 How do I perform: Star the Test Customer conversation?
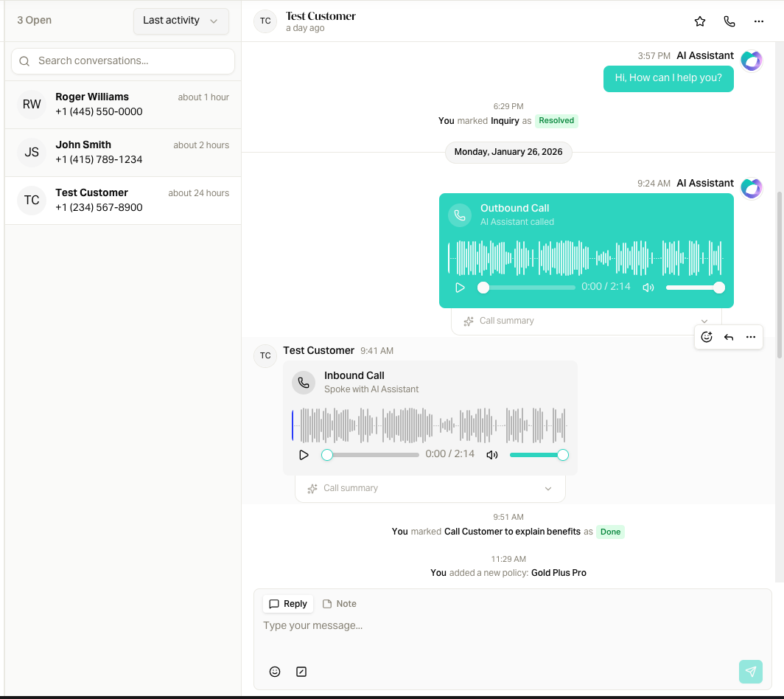coord(699,21)
